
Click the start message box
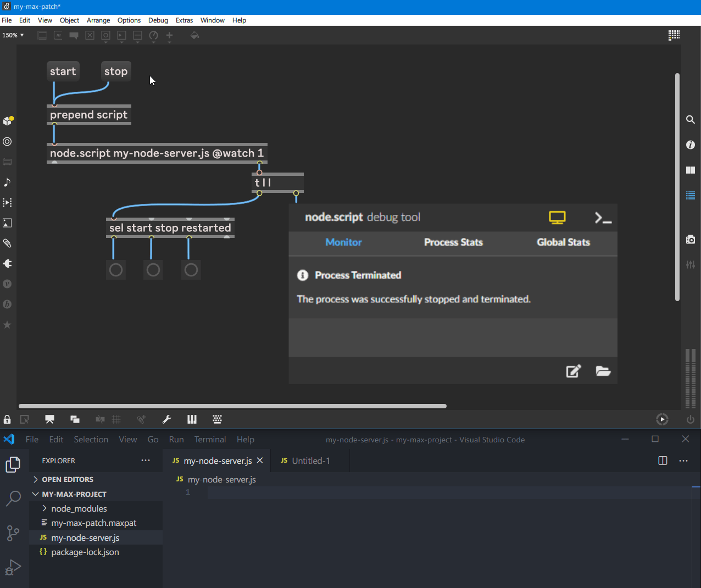click(x=63, y=71)
